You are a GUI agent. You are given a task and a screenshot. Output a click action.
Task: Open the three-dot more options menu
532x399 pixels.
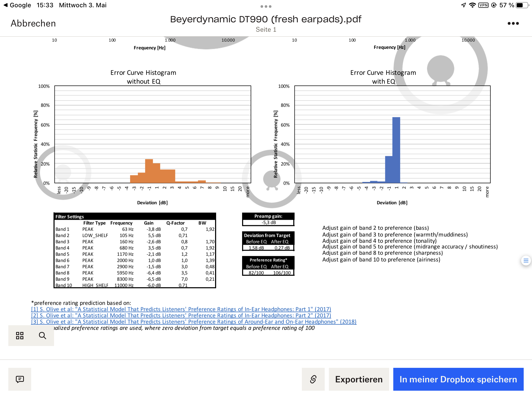[513, 23]
